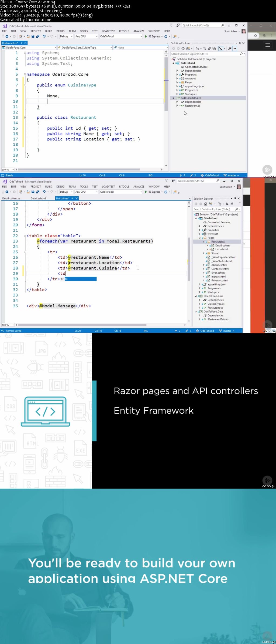
Task: Collapse OdeToFood.Data project in 3-project Solution Explorer
Action: tap(196, 312)
